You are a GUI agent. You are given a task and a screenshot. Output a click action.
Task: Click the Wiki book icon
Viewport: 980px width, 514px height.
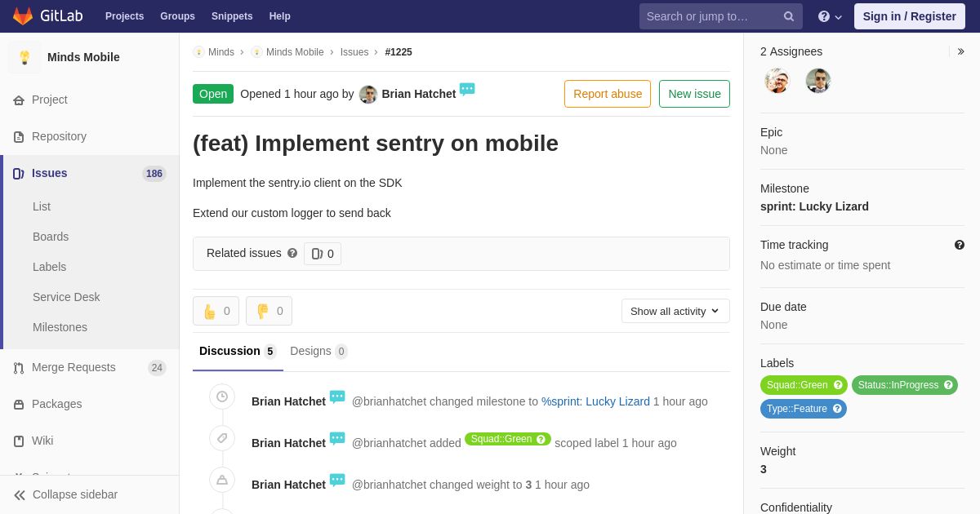tap(19, 441)
